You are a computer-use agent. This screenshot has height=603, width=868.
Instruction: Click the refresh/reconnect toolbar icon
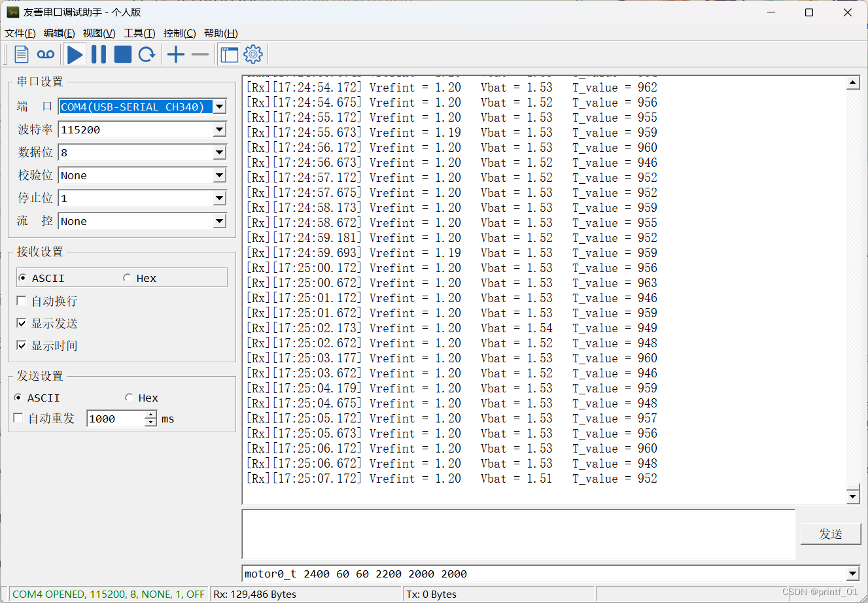point(147,55)
